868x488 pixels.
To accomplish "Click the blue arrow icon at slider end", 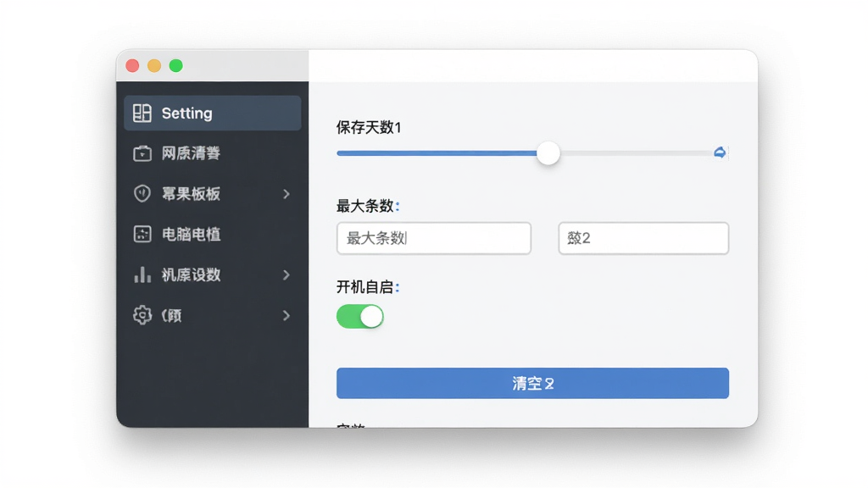I will pyautogui.click(x=720, y=152).
